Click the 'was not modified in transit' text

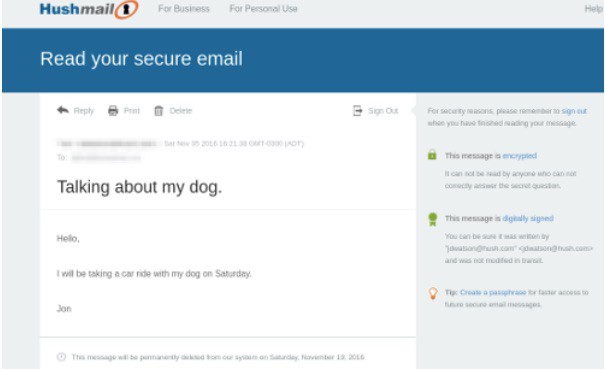[494, 260]
